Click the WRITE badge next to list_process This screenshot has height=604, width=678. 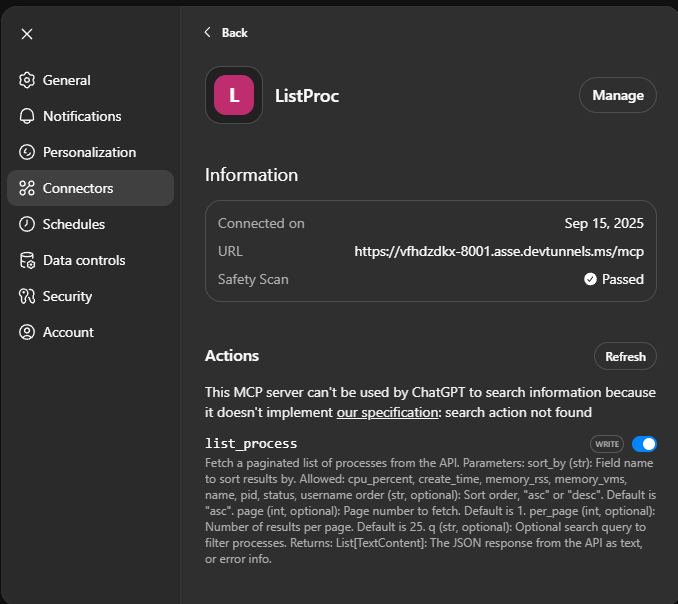(607, 444)
